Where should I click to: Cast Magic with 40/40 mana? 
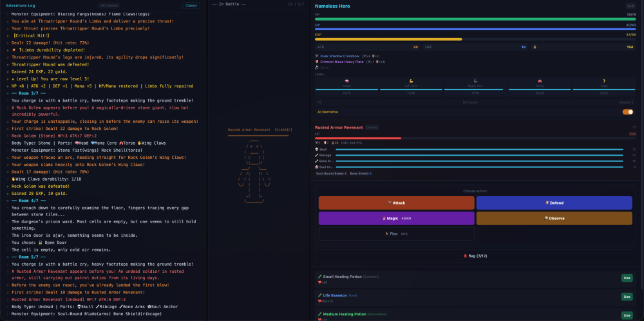click(x=396, y=218)
